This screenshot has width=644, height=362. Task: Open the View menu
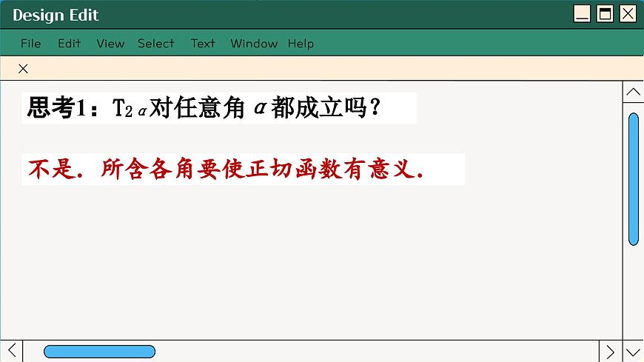[x=110, y=44]
